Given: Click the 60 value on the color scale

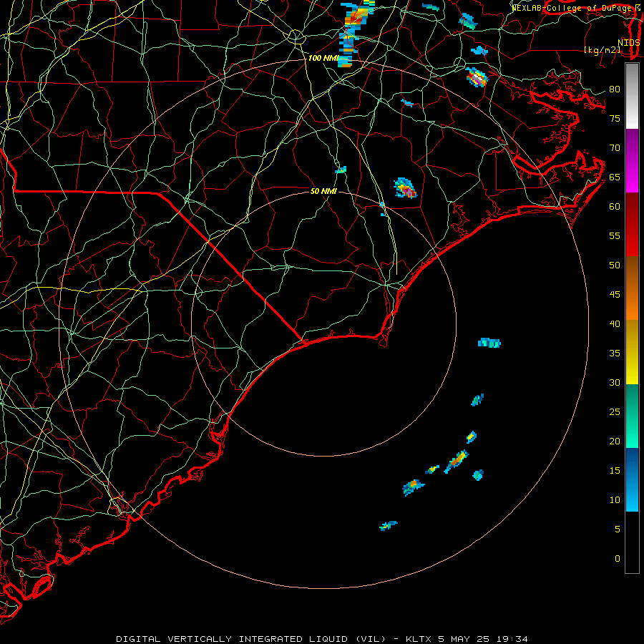Looking at the screenshot, I should pos(615,207).
